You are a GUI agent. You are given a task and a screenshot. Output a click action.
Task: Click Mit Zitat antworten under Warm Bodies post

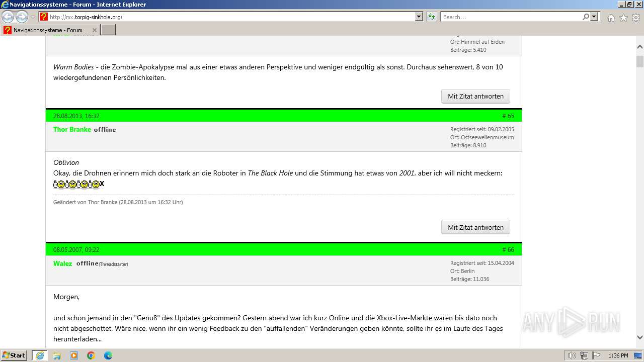click(475, 96)
